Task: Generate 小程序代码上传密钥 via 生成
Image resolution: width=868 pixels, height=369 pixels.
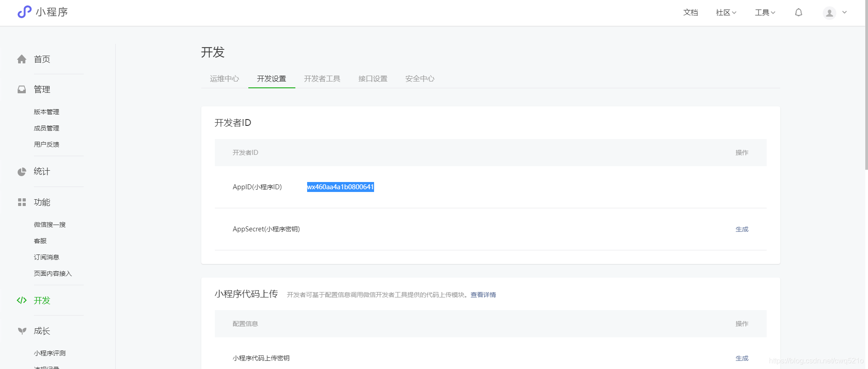Action: pos(742,358)
